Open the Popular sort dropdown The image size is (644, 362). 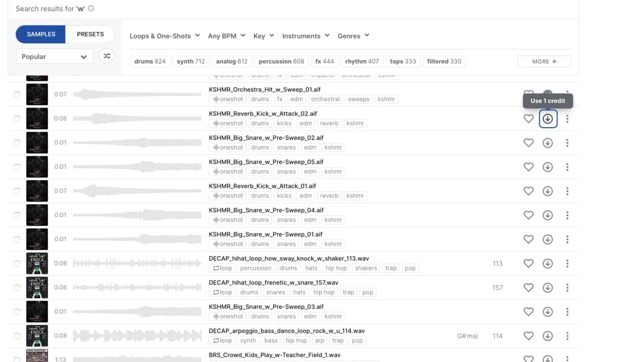point(54,56)
